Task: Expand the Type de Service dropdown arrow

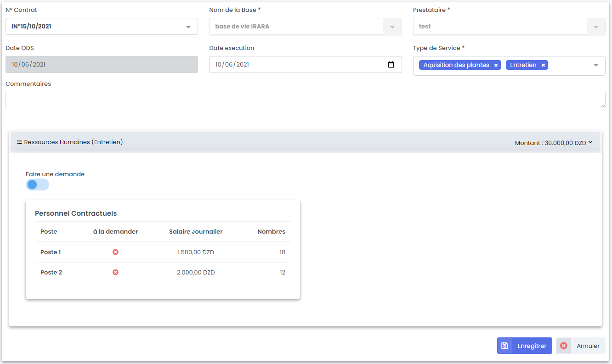Action: (x=595, y=65)
